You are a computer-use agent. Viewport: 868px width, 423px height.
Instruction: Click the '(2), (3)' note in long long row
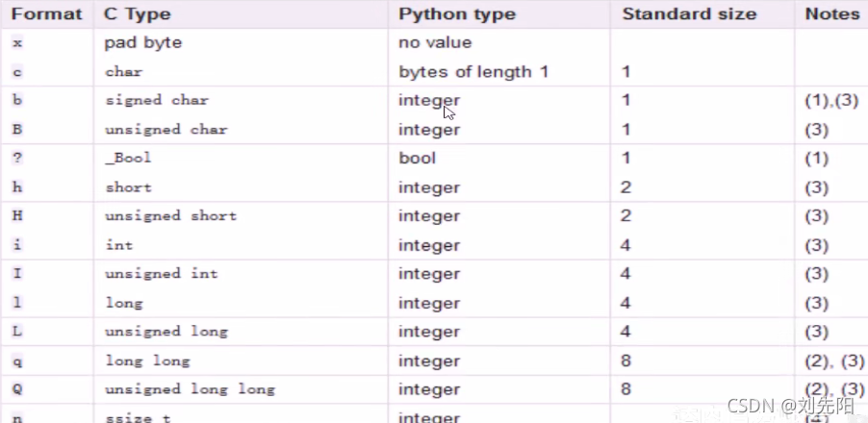[x=832, y=361]
